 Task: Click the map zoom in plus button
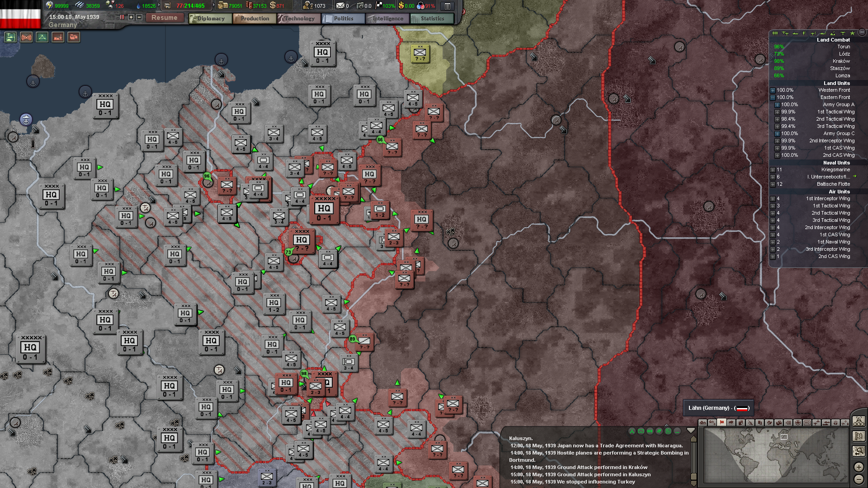coord(859,467)
